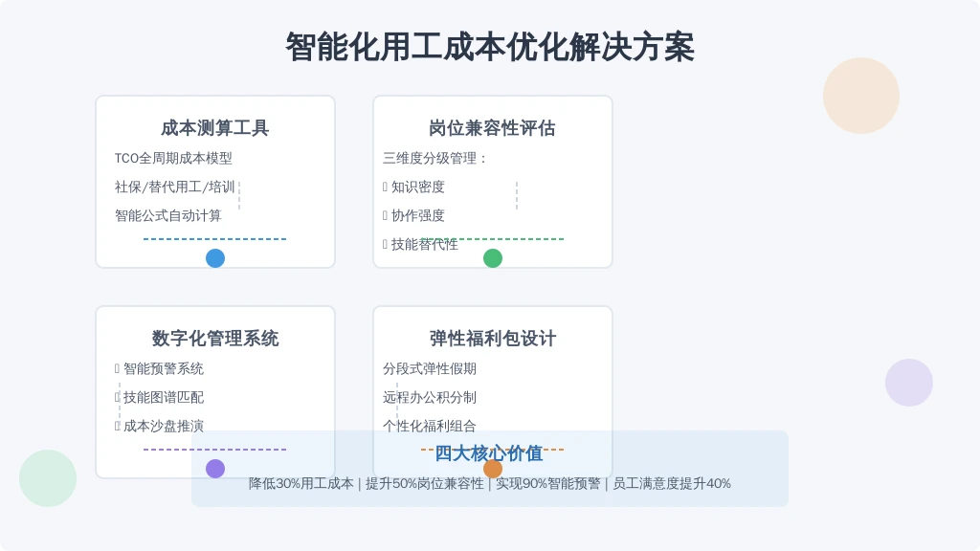Expand the 岗位兼容性评估 card
Screen dimensions: 980x551
pyautogui.click(x=491, y=127)
